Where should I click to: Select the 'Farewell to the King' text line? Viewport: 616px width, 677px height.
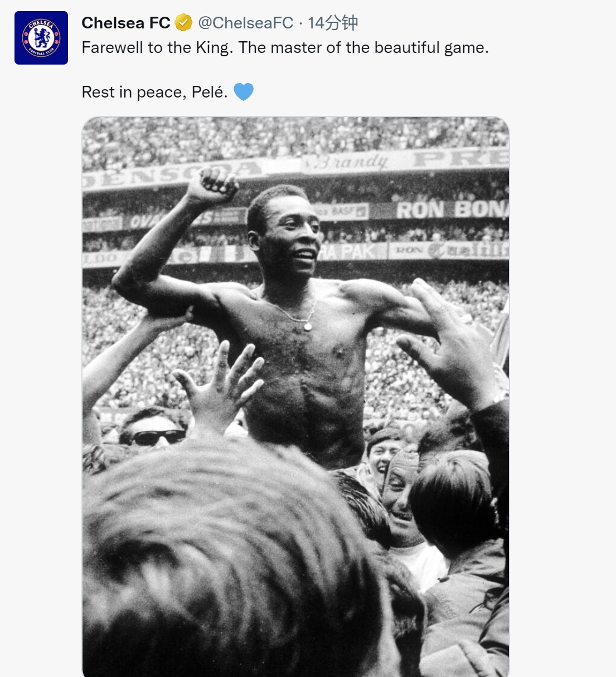[x=285, y=48]
